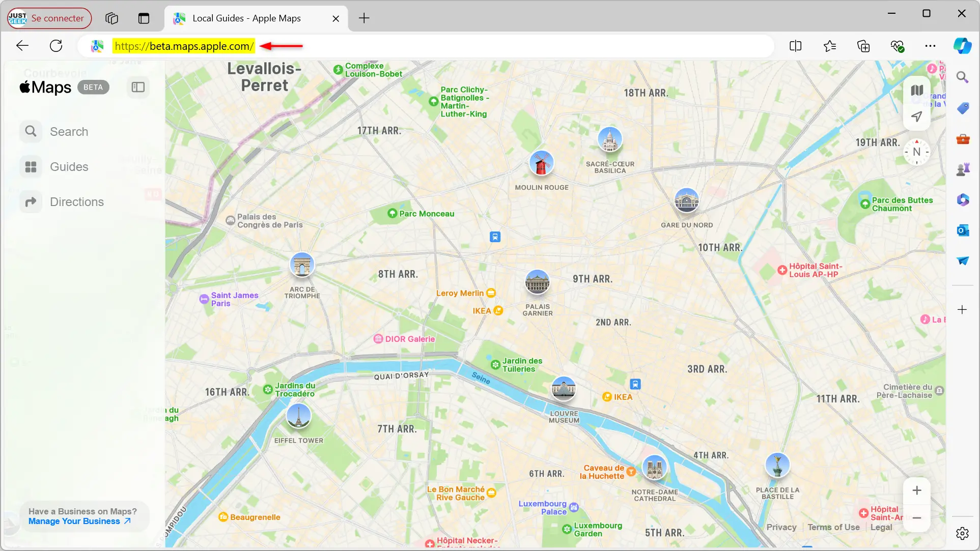The image size is (980, 551).
Task: Click the Hôpital Saint-Louis AP-HP marker
Action: [x=782, y=270]
